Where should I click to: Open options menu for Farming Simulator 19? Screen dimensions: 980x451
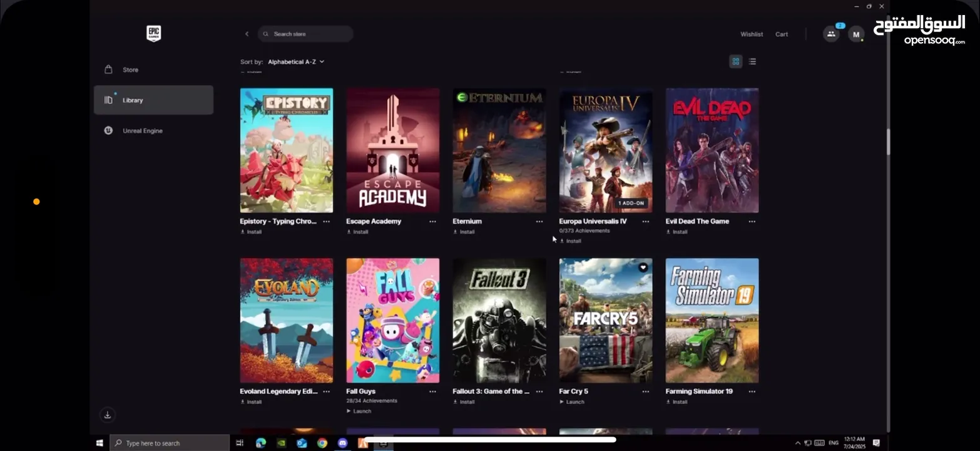coord(752,391)
